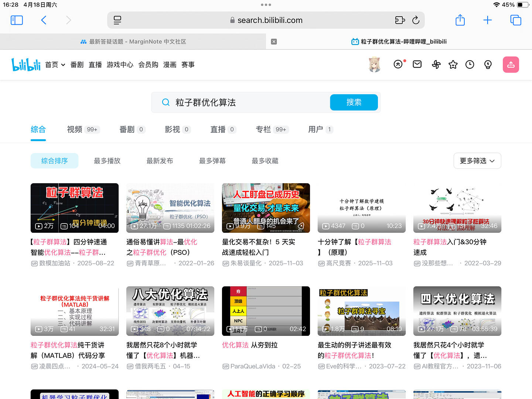
Task: Open the dynamics fan icon
Action: [436, 65]
